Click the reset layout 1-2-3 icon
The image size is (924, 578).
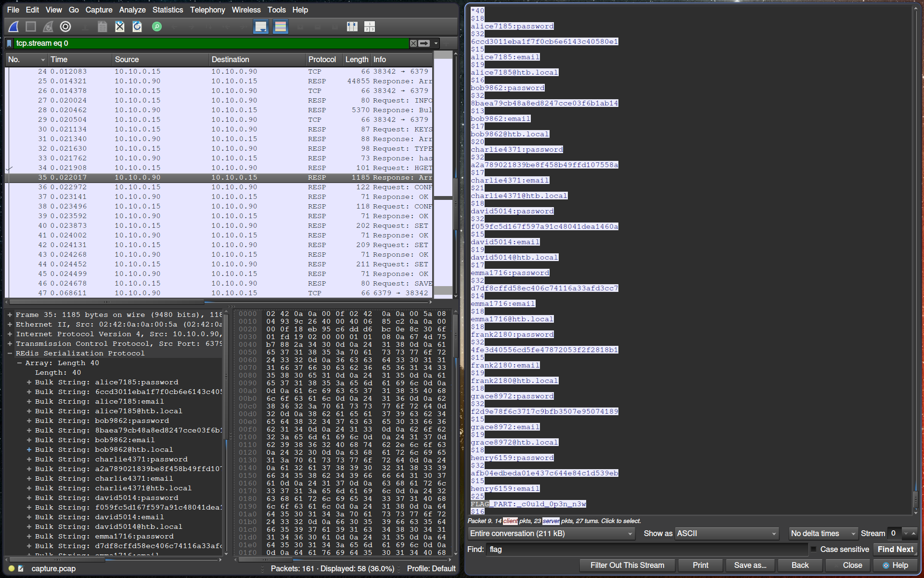click(x=370, y=27)
